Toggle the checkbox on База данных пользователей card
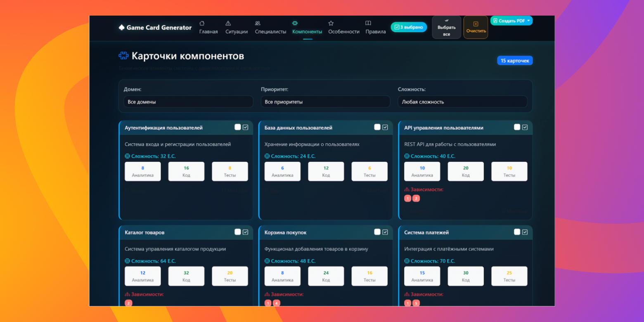 [377, 127]
